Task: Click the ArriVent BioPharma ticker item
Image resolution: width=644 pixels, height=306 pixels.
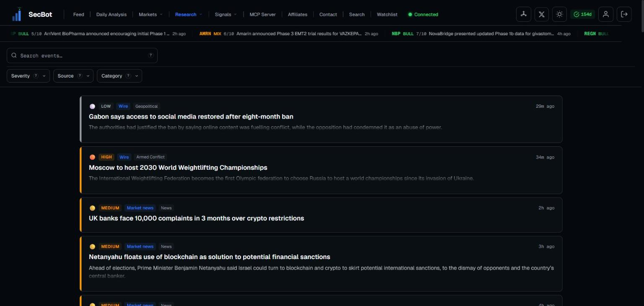Action: (x=99, y=34)
